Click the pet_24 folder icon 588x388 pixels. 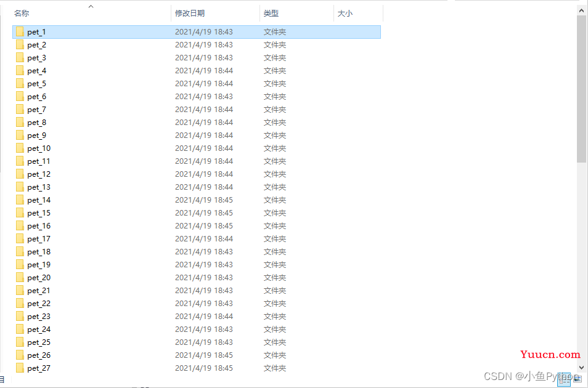(20, 329)
